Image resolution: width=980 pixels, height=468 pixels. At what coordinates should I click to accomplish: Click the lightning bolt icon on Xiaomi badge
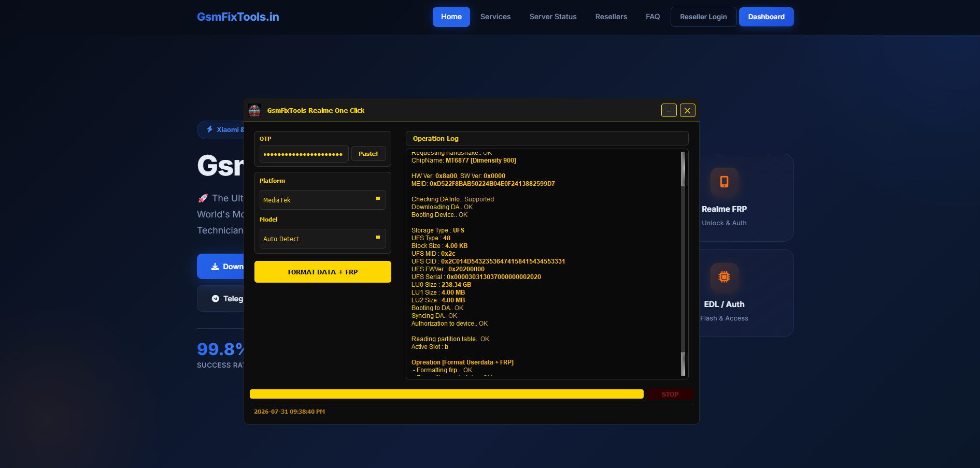[210, 129]
